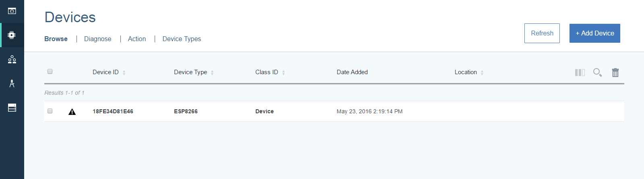This screenshot has width=644, height=179.
Task: Click the trash delete icon
Action: 615,73
